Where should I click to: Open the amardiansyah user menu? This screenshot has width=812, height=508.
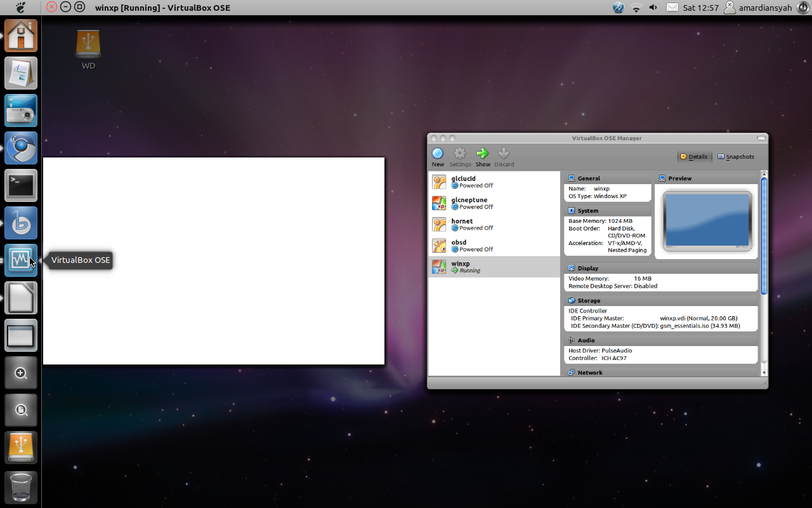757,8
